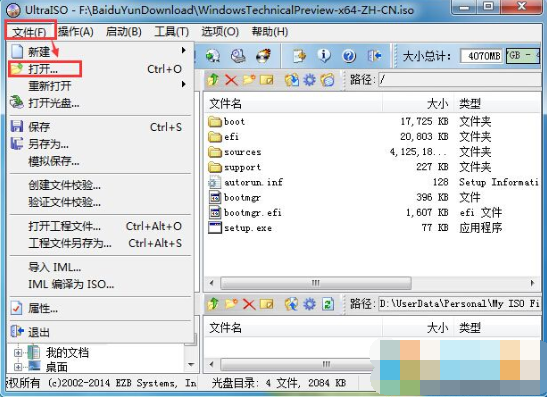Click the red X delete icon in the image pane toolbar
547x397 pixels.
[231, 80]
